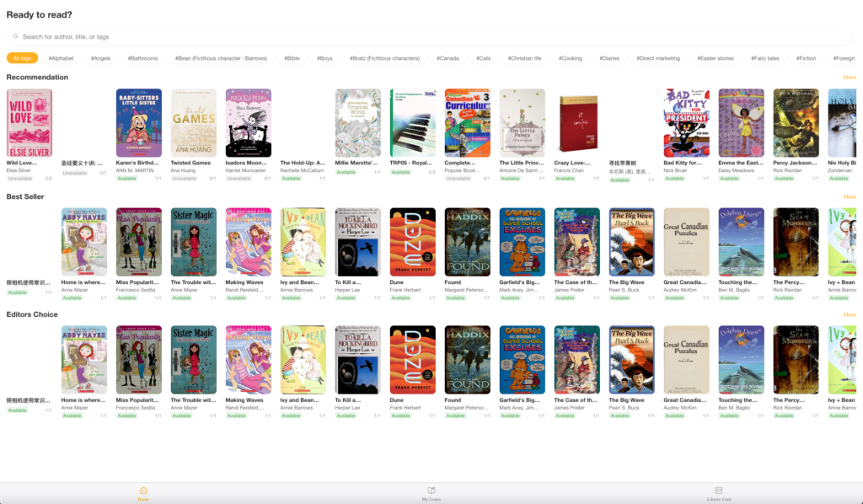Pick the #Boys tag chip
This screenshot has width=863, height=504.
[324, 58]
